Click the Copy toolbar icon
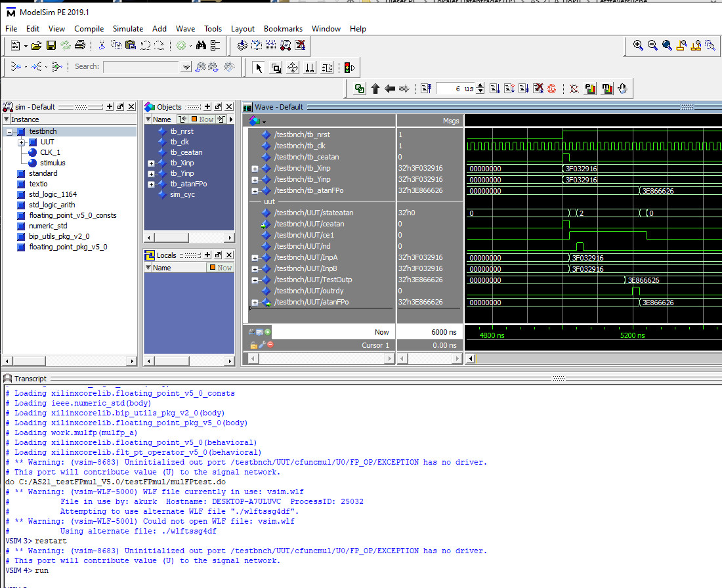Image resolution: width=722 pixels, height=588 pixels. click(x=116, y=45)
